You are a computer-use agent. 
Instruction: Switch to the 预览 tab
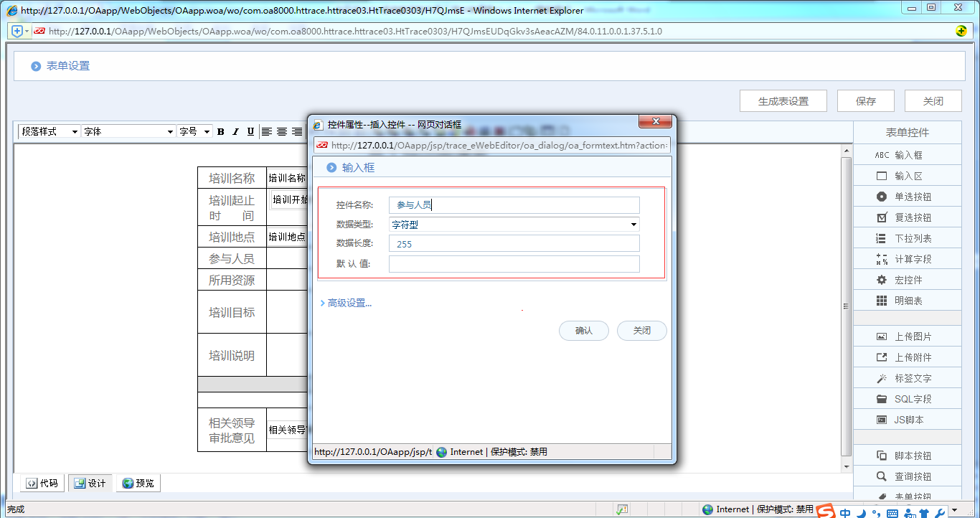tap(138, 483)
